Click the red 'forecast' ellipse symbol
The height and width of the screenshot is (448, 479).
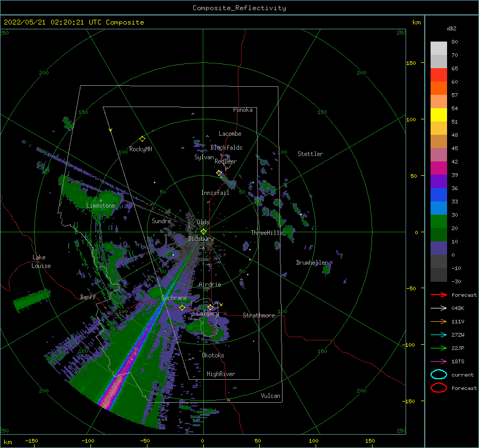pyautogui.click(x=439, y=388)
